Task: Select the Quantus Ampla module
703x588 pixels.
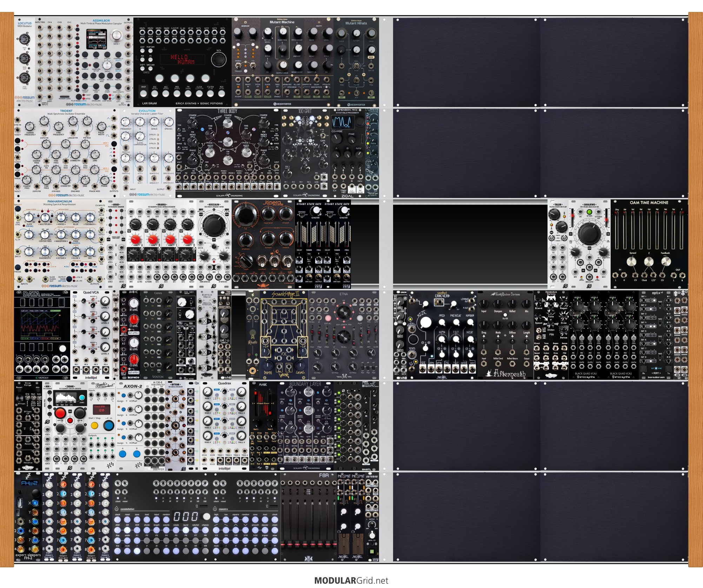Action: 207,335
